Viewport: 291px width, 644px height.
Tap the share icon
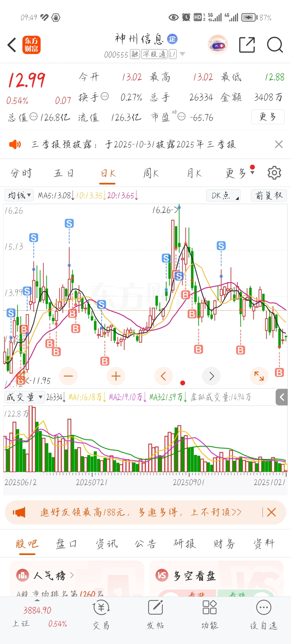pos(247,45)
